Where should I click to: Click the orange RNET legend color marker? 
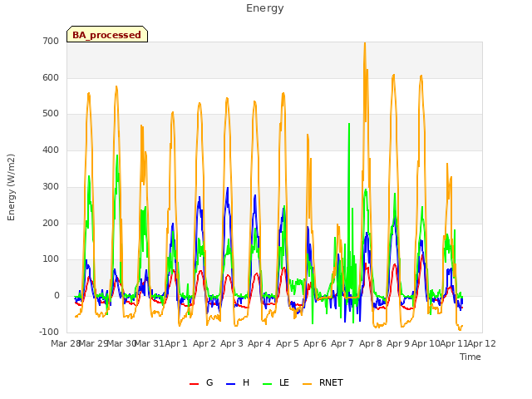307,384
